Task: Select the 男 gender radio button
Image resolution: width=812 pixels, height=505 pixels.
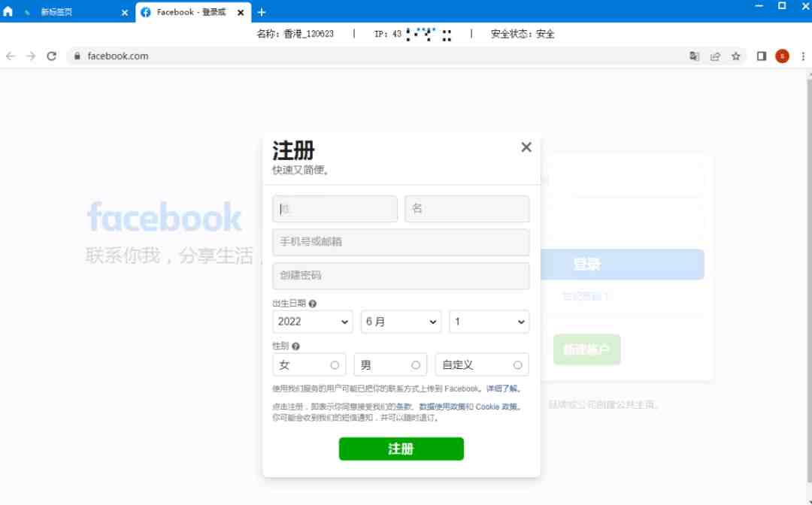Action: 415,365
